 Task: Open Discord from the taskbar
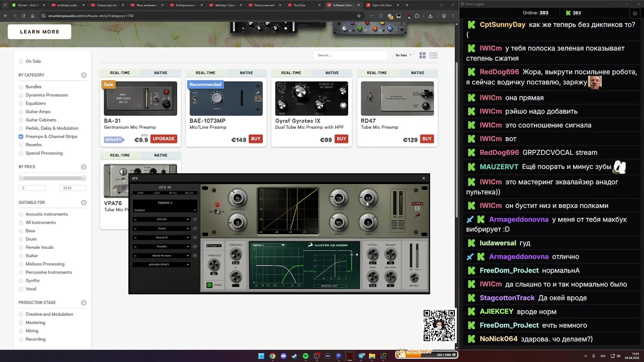coord(283,356)
